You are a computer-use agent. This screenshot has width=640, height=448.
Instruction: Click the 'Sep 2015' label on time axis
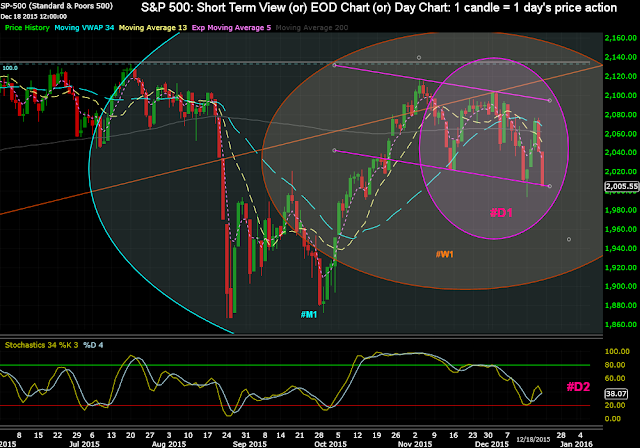pyautogui.click(x=249, y=444)
